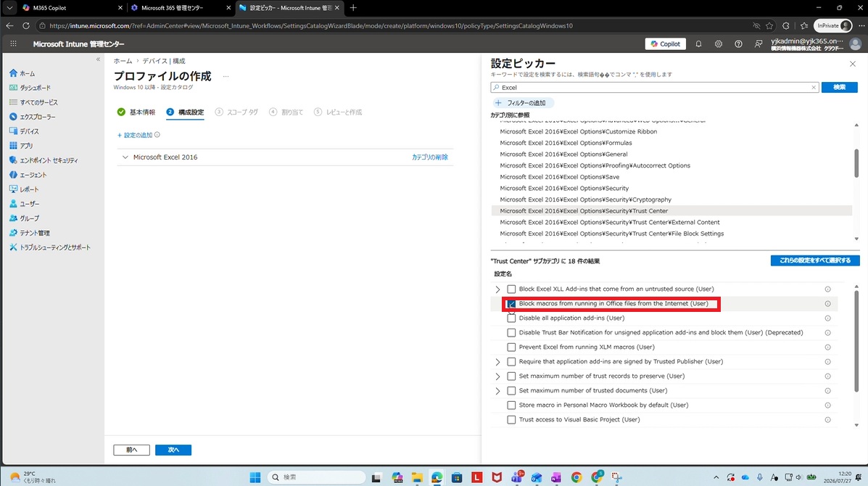Show info for Disable all application add-ins
This screenshot has height=486, width=868.
pyautogui.click(x=827, y=318)
